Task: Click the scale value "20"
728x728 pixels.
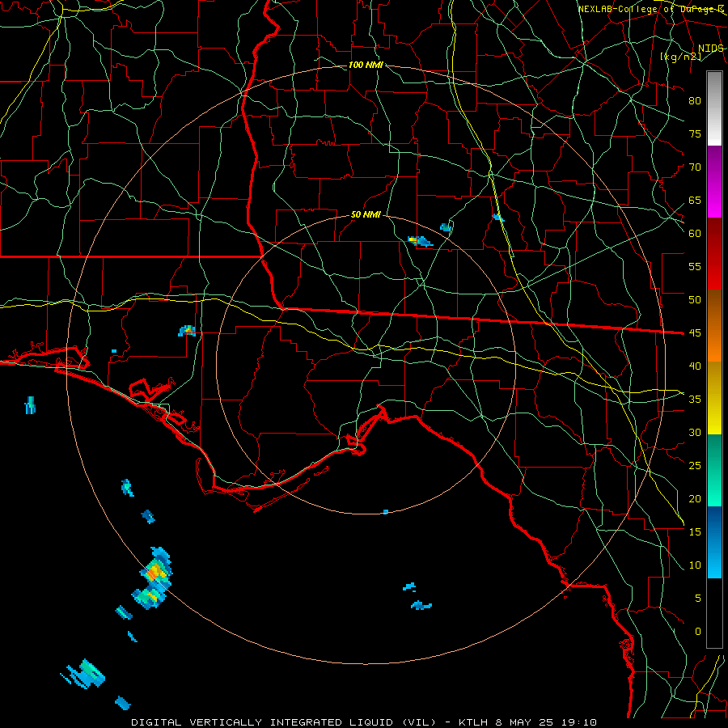Action: 695,498
